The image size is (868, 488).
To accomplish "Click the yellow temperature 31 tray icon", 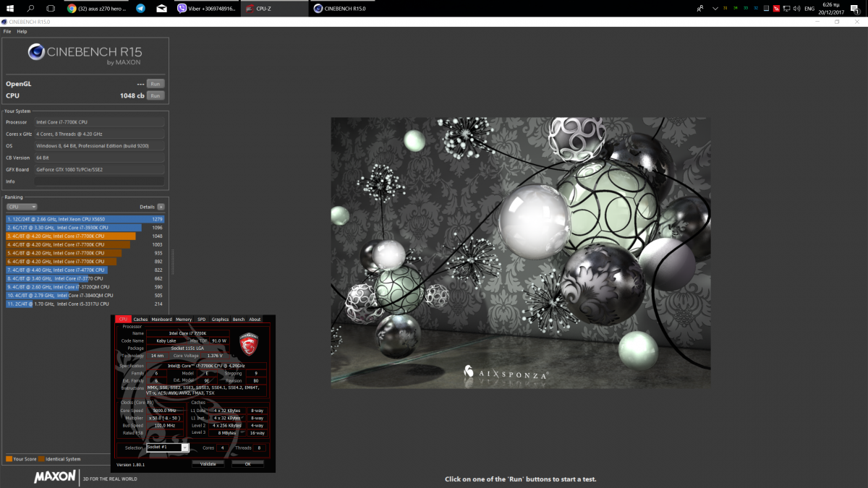I will click(x=726, y=9).
